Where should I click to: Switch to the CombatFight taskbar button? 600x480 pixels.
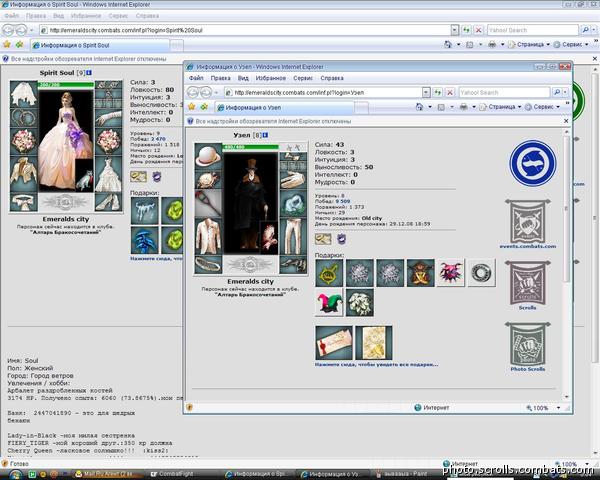[x=183, y=474]
